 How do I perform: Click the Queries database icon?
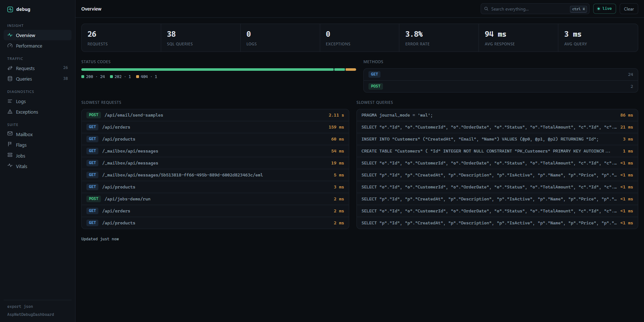coord(10,79)
